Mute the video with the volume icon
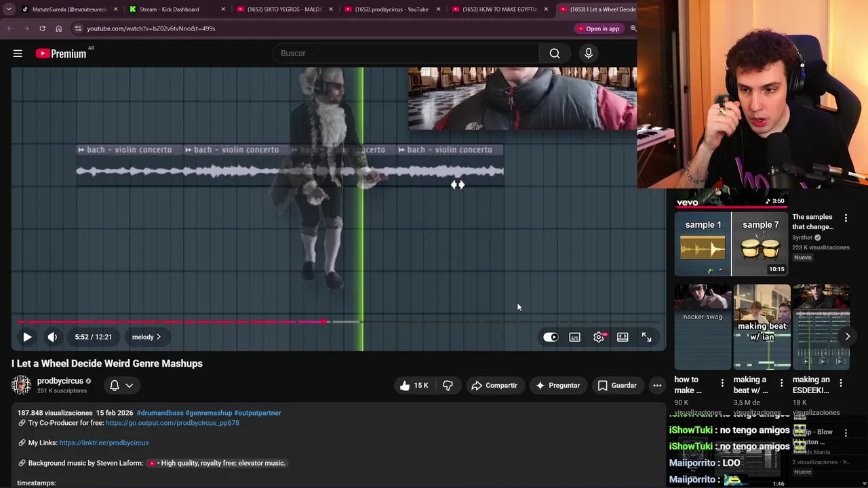Screen dimensions: 868x488 tap(52, 337)
